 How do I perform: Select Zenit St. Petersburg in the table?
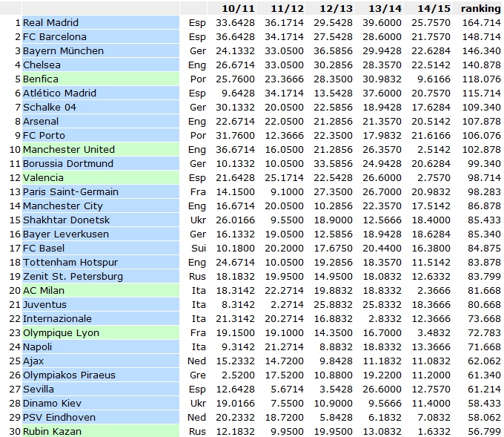pyautogui.click(x=73, y=276)
